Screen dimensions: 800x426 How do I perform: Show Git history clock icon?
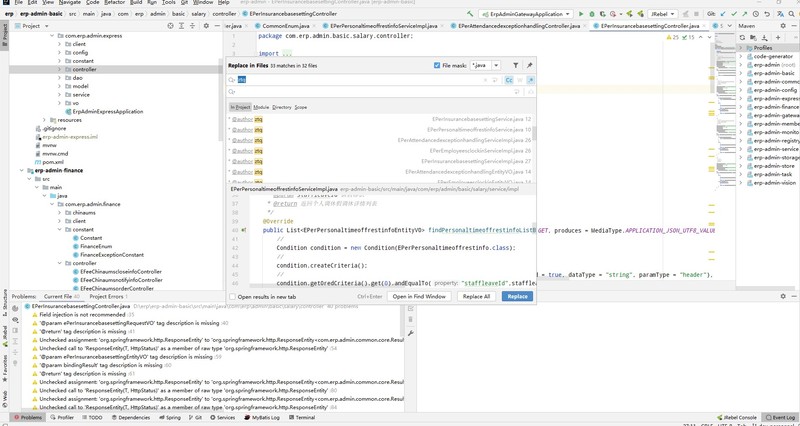pyautogui.click(x=756, y=14)
